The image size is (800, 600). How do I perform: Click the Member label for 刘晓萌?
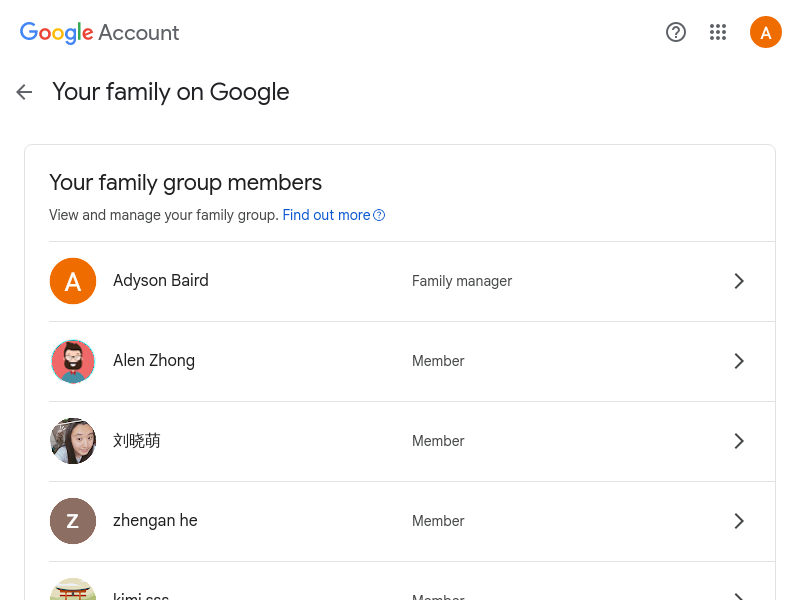[438, 441]
